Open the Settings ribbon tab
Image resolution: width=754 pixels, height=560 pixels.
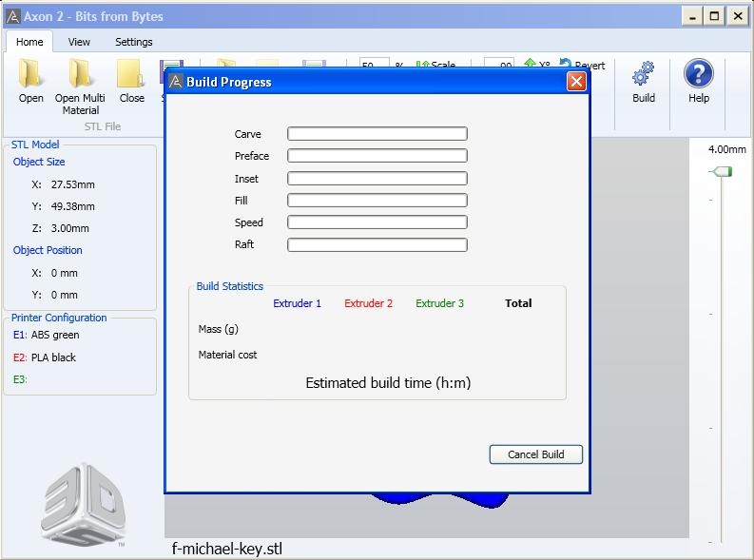point(134,42)
